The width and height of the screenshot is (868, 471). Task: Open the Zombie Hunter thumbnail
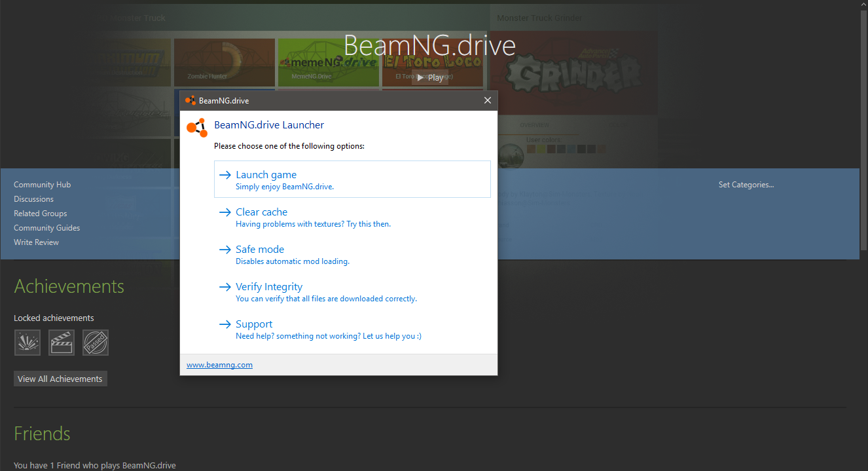(x=224, y=62)
